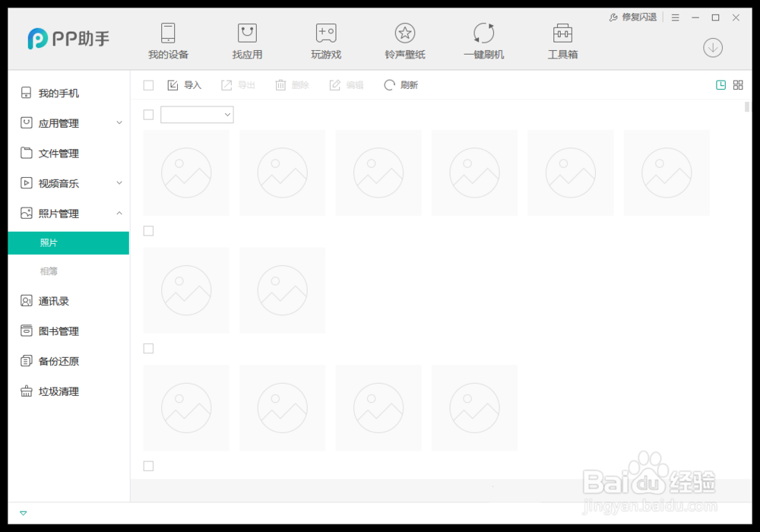Image resolution: width=760 pixels, height=532 pixels.
Task: Collapse the 照片管理 section chevron
Action: click(119, 214)
